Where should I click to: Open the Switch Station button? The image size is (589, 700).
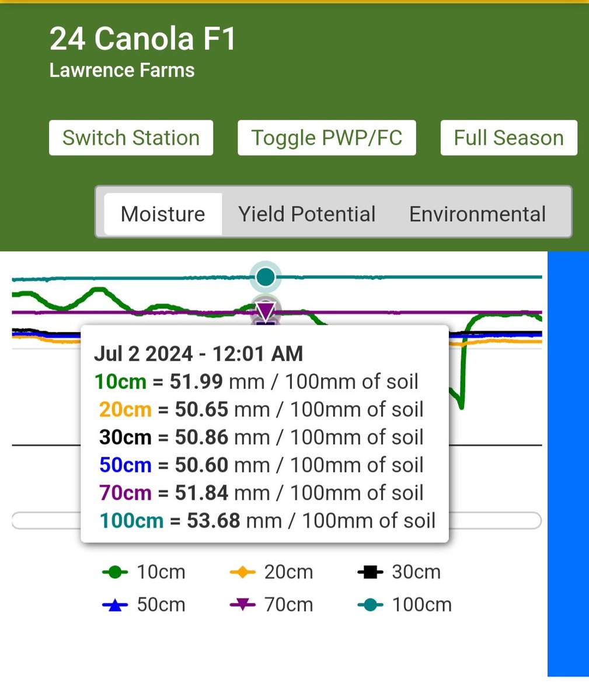point(131,138)
